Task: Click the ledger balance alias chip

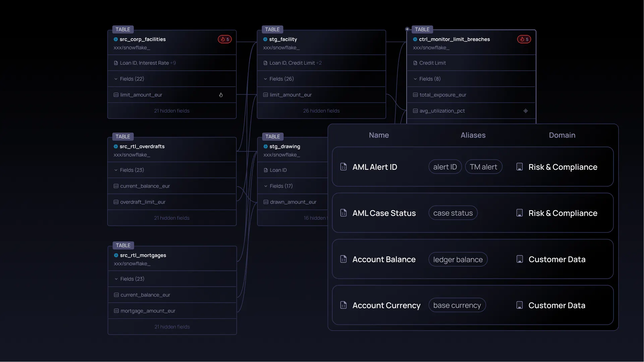Action: click(x=458, y=260)
